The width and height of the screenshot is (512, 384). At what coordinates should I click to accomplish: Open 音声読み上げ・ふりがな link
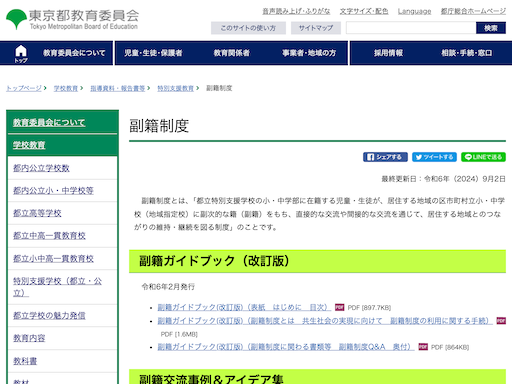pyautogui.click(x=296, y=11)
